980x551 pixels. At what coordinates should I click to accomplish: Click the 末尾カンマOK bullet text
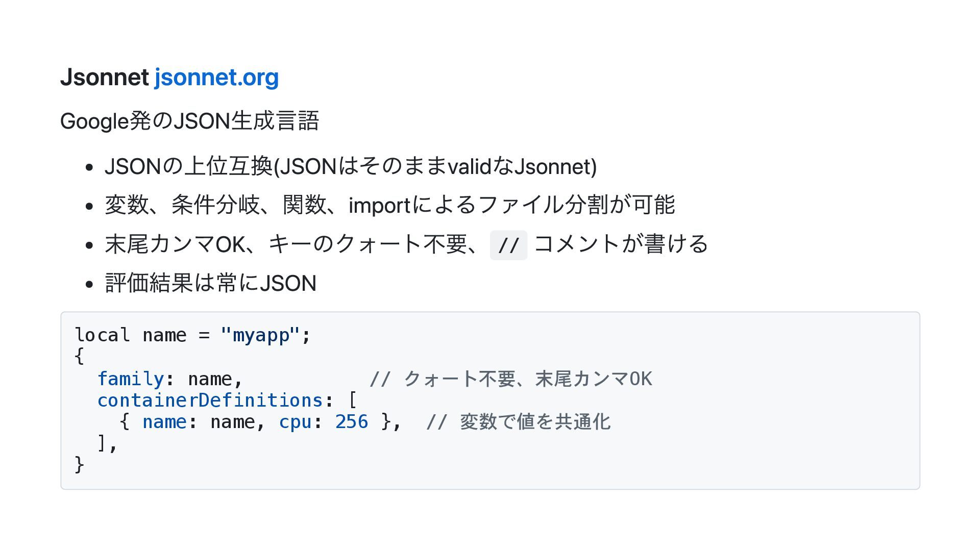[x=291, y=244]
